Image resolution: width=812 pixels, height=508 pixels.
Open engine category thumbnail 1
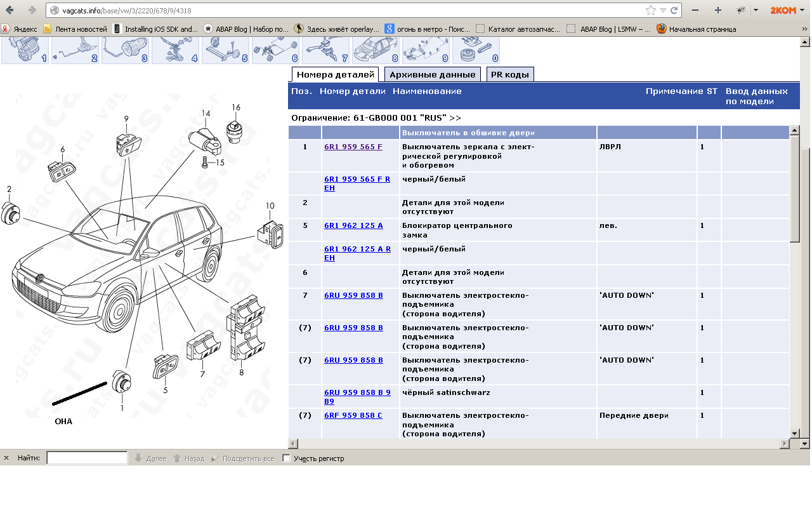(25, 50)
